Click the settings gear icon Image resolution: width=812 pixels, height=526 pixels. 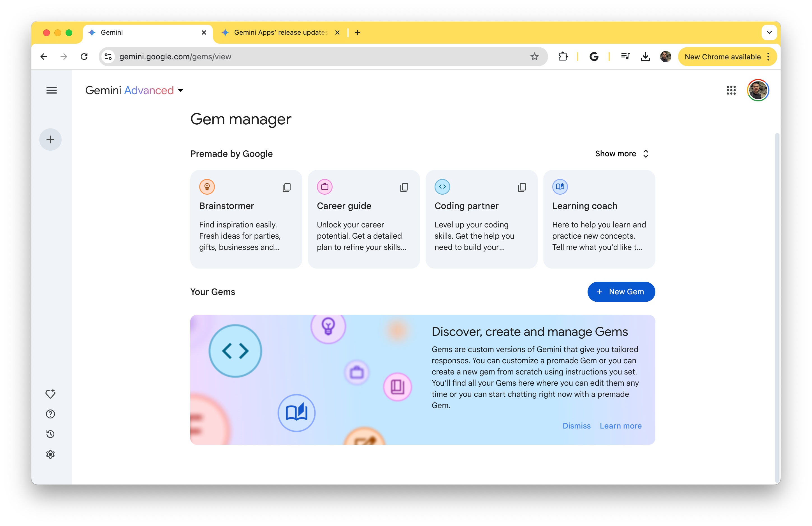pyautogui.click(x=50, y=454)
